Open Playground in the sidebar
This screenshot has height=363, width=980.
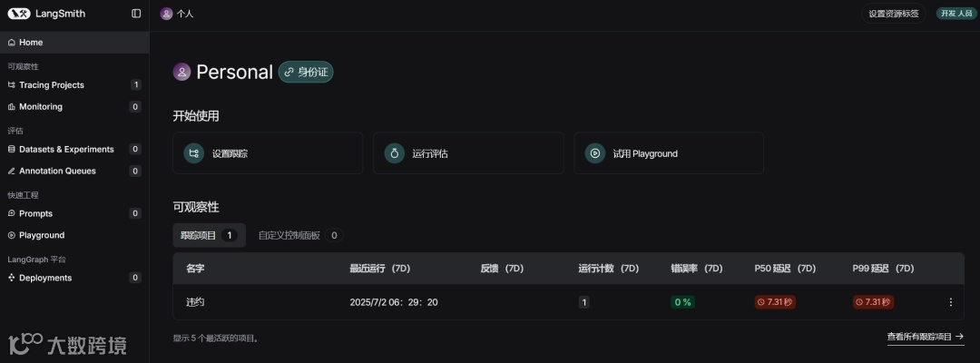click(74, 235)
